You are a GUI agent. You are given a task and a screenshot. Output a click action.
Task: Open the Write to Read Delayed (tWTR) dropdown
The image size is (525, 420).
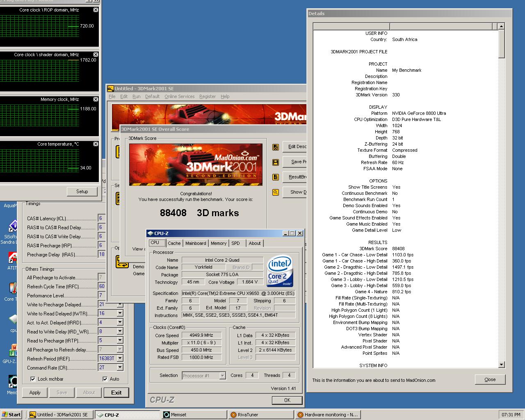tap(120, 313)
